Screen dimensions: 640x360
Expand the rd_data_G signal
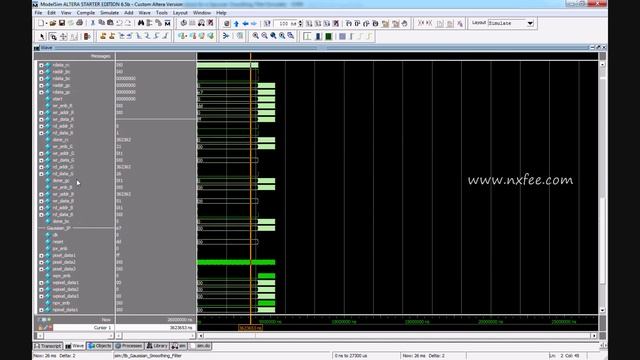[41, 174]
